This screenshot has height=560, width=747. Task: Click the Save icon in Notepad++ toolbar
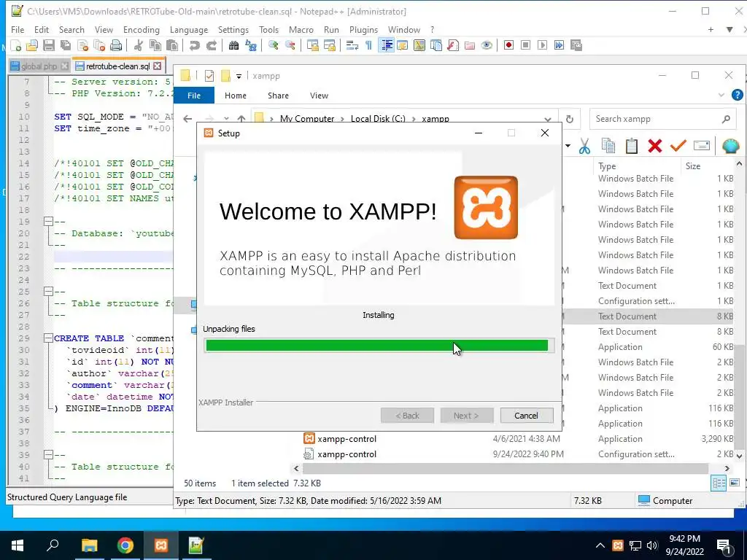pyautogui.click(x=49, y=46)
